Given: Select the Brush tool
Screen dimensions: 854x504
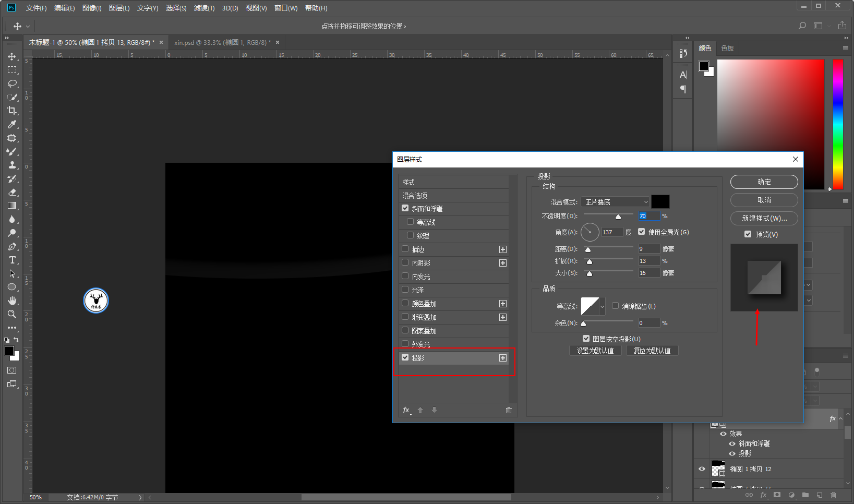Looking at the screenshot, I should click(12, 151).
